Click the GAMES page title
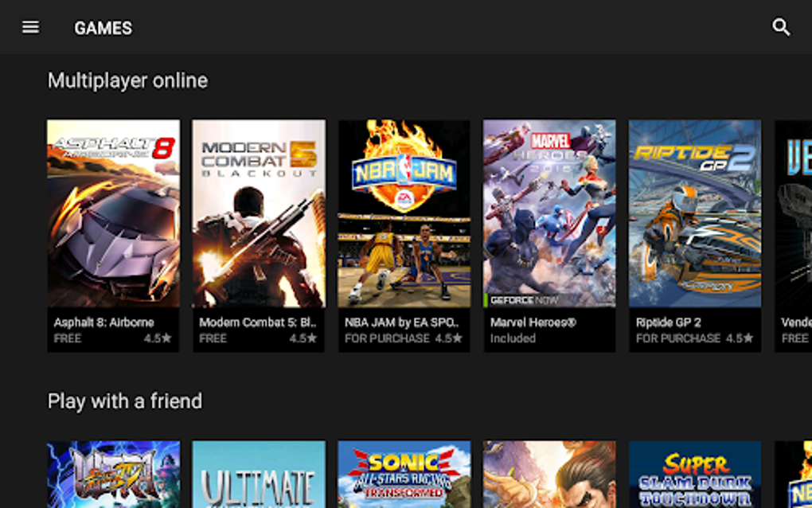 tap(103, 28)
